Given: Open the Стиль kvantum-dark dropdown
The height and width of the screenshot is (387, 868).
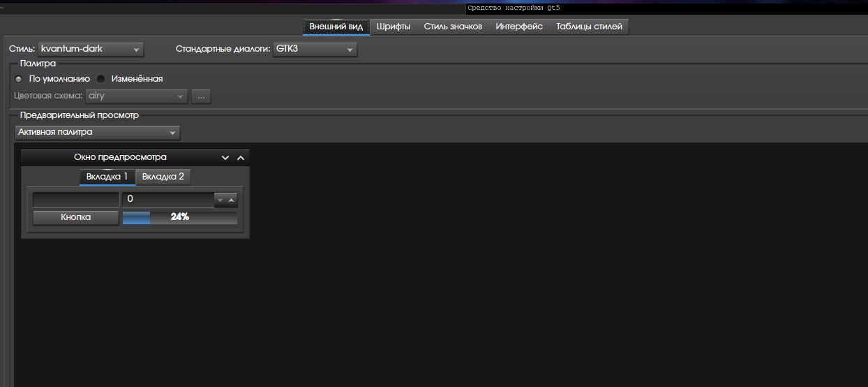Looking at the screenshot, I should point(91,50).
